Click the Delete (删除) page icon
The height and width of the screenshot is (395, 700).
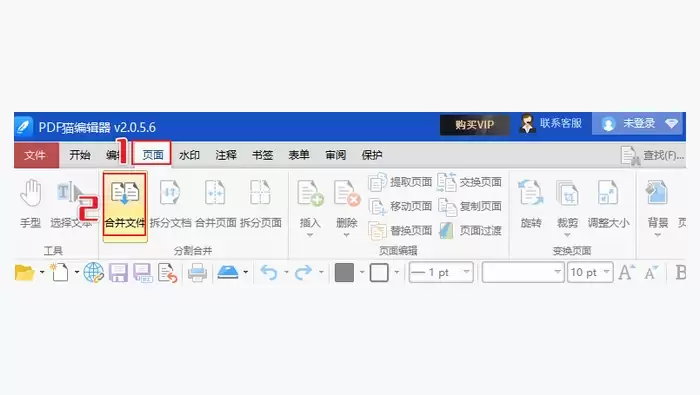[346, 193]
